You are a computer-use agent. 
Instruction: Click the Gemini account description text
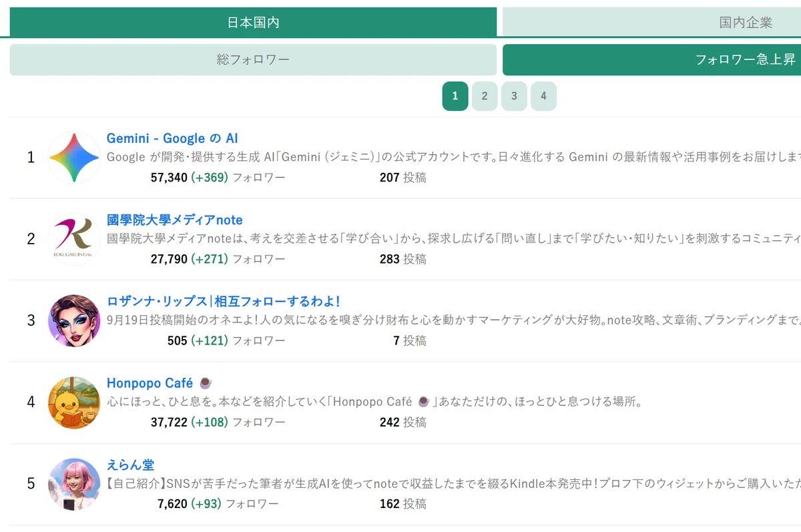[454, 158]
